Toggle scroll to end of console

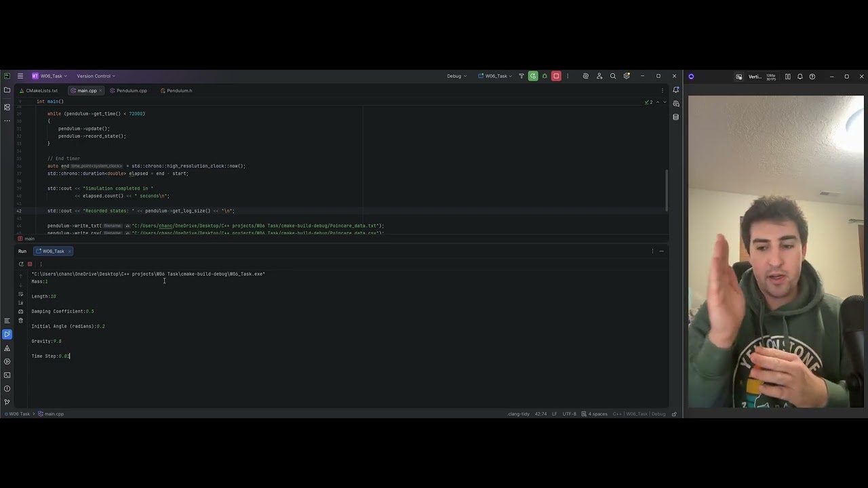20,303
